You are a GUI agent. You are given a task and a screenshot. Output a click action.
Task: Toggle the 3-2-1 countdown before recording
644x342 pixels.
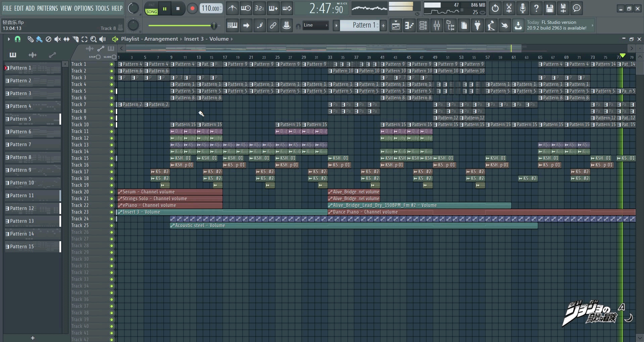pyautogui.click(x=259, y=8)
